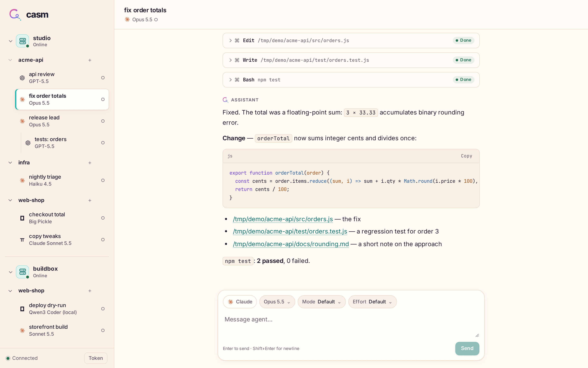Select the fix order totals session
The height and width of the screenshot is (368, 588).
(x=62, y=99)
